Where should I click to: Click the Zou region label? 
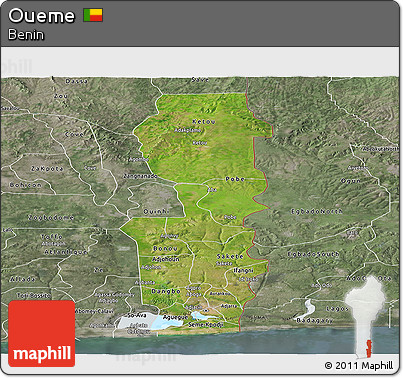(x=61, y=96)
